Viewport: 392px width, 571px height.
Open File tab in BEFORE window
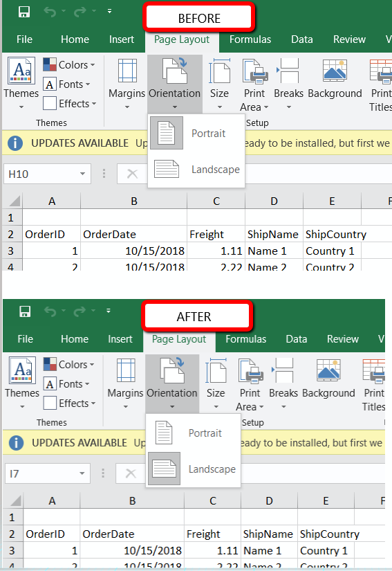(x=24, y=39)
